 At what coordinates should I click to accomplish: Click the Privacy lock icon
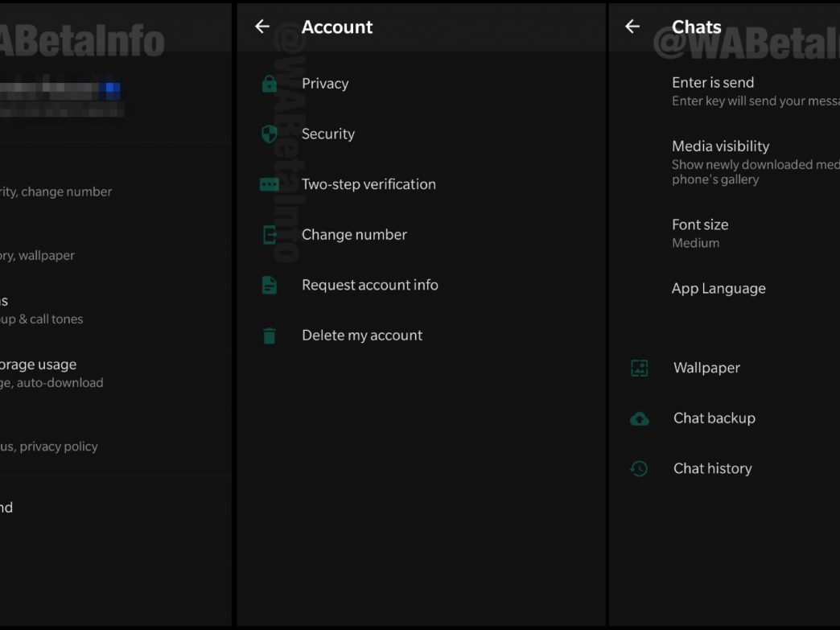coord(270,84)
